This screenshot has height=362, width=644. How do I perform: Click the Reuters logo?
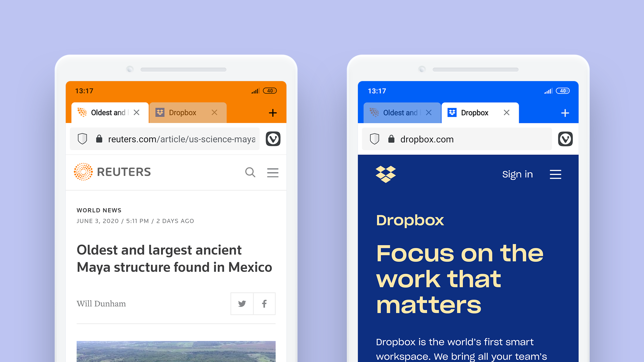(x=112, y=172)
